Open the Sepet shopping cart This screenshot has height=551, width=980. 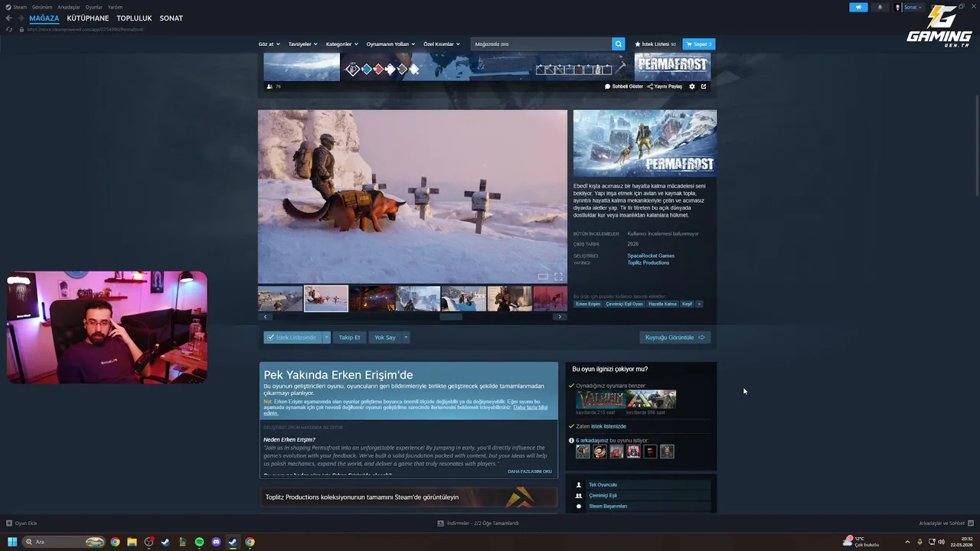coord(698,44)
